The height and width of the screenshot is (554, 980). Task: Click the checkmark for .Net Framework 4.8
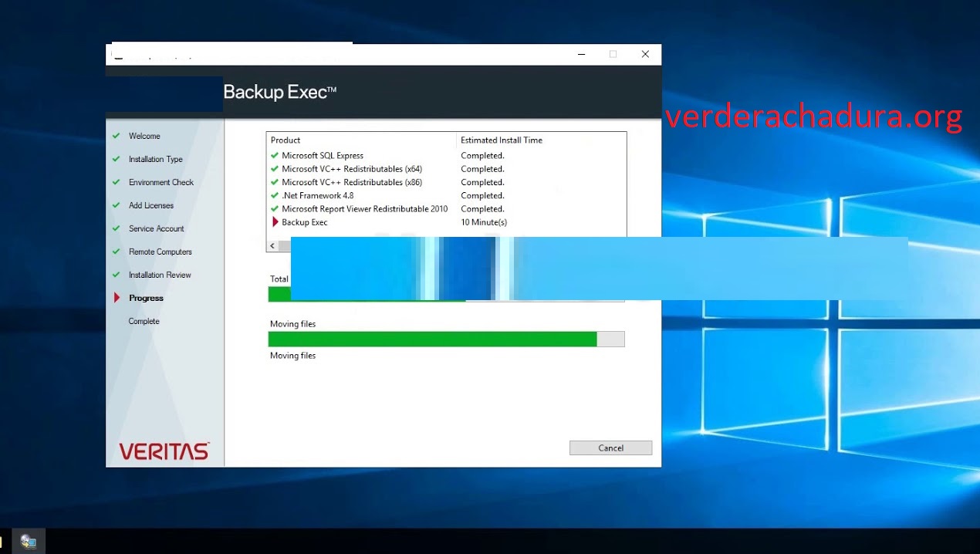[275, 195]
